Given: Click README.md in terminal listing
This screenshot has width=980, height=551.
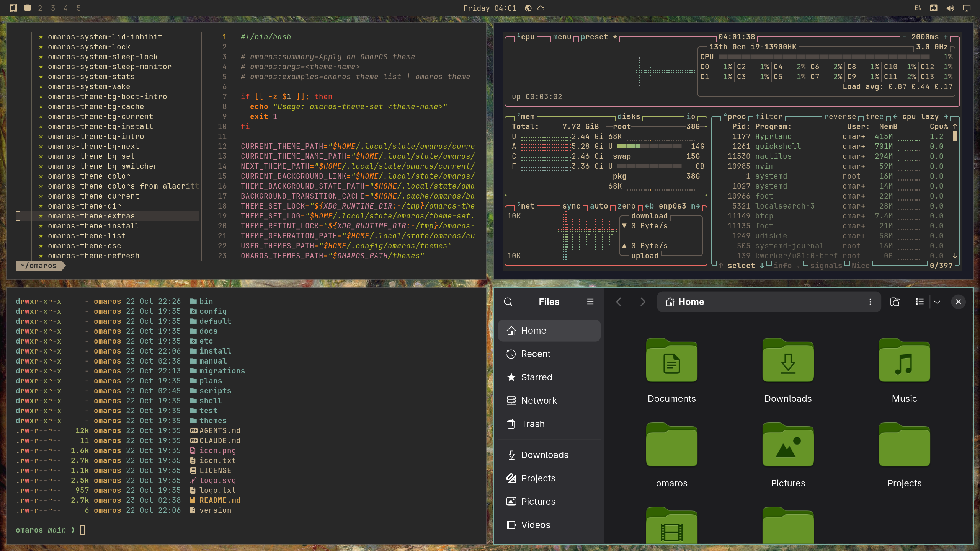Looking at the screenshot, I should pyautogui.click(x=220, y=500).
